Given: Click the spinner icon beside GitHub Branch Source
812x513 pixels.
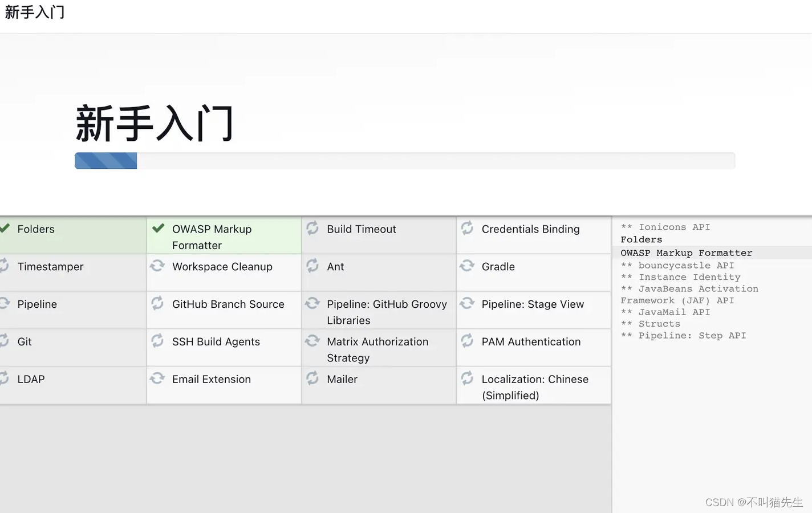Looking at the screenshot, I should click(157, 304).
